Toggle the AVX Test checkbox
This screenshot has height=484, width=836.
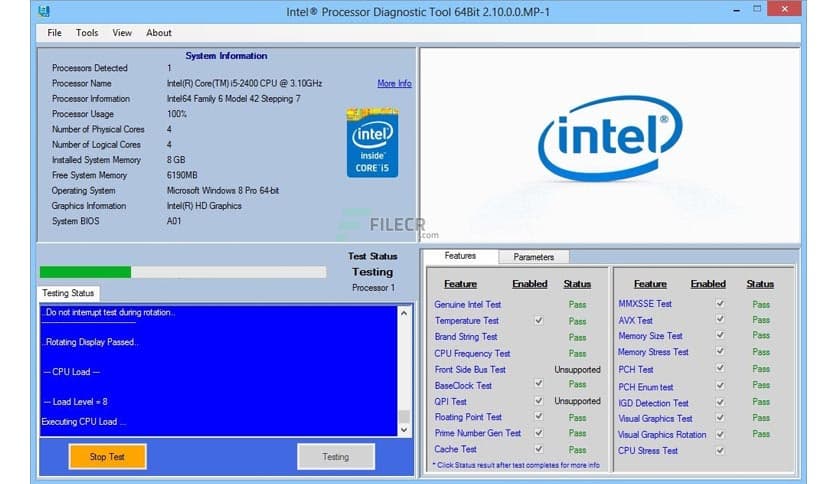click(x=720, y=319)
